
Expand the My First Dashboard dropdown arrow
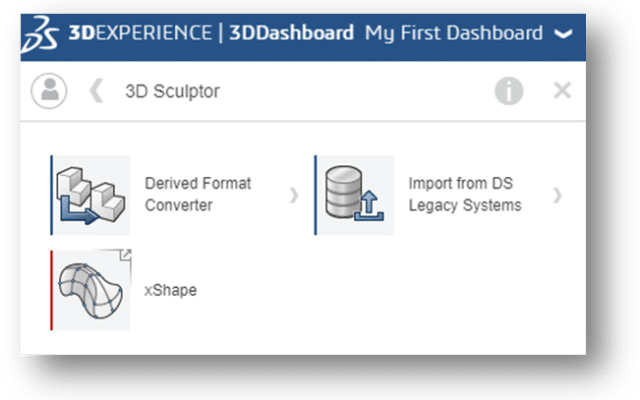tap(563, 34)
